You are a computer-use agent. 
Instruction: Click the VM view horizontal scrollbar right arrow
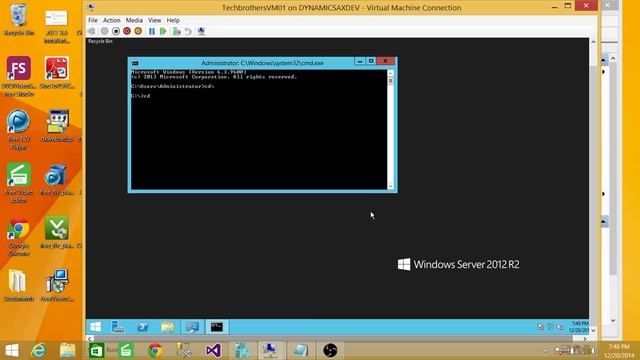point(585,338)
